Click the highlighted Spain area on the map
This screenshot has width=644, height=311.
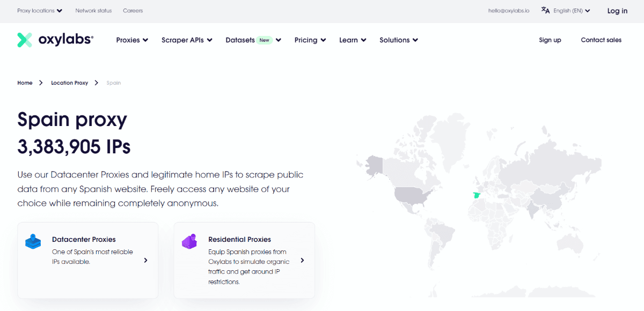click(476, 195)
